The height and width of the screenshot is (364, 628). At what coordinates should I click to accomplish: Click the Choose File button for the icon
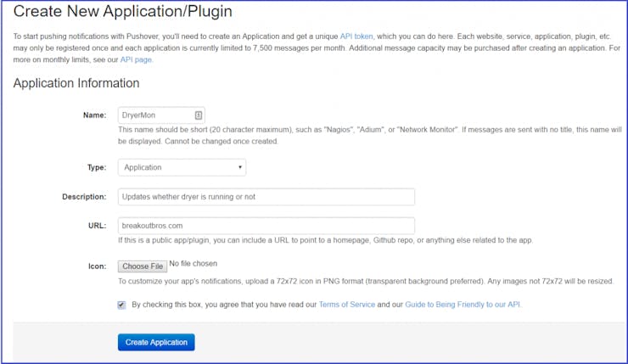point(143,266)
